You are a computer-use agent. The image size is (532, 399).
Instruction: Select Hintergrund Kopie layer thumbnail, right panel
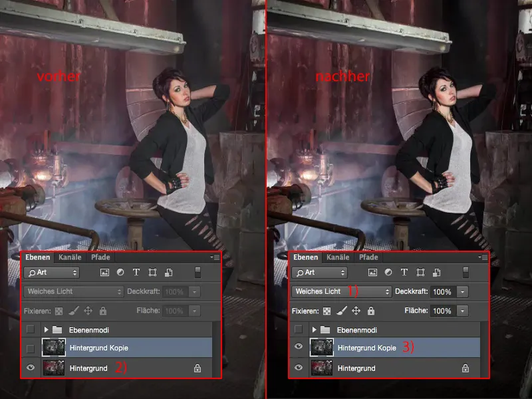point(322,347)
